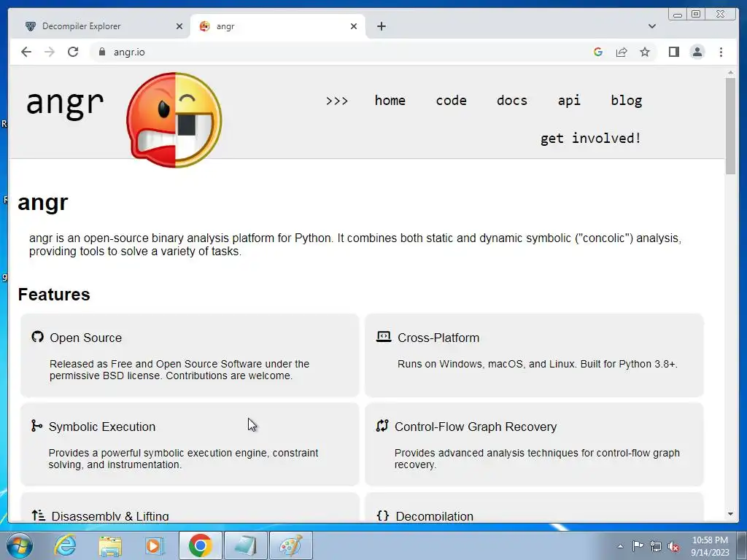Select the angr browser tab

click(278, 26)
